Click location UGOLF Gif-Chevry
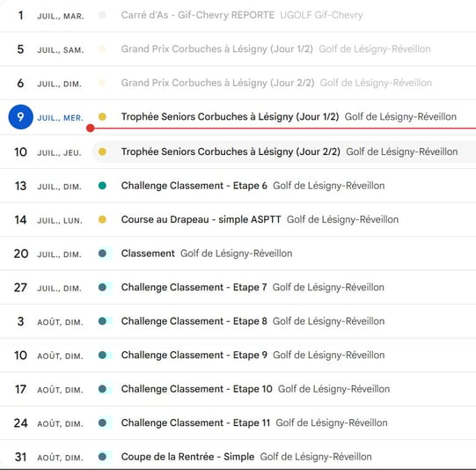The height and width of the screenshot is (470, 476). (x=321, y=15)
